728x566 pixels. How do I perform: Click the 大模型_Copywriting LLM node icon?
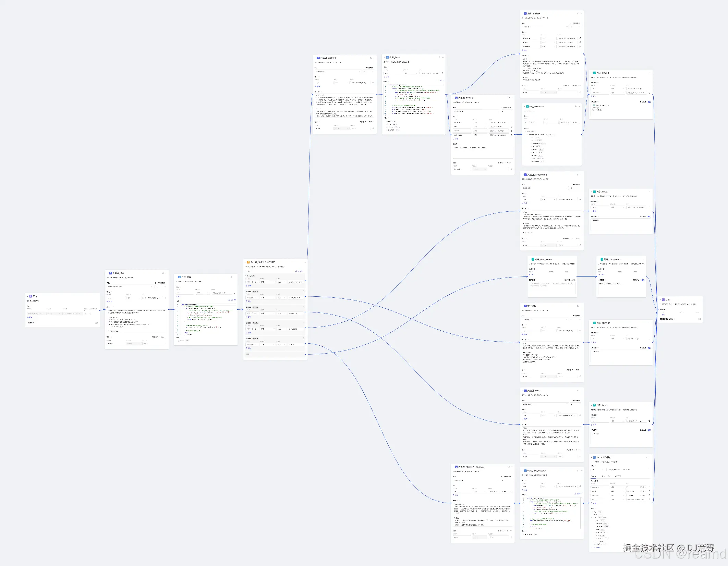click(x=525, y=175)
